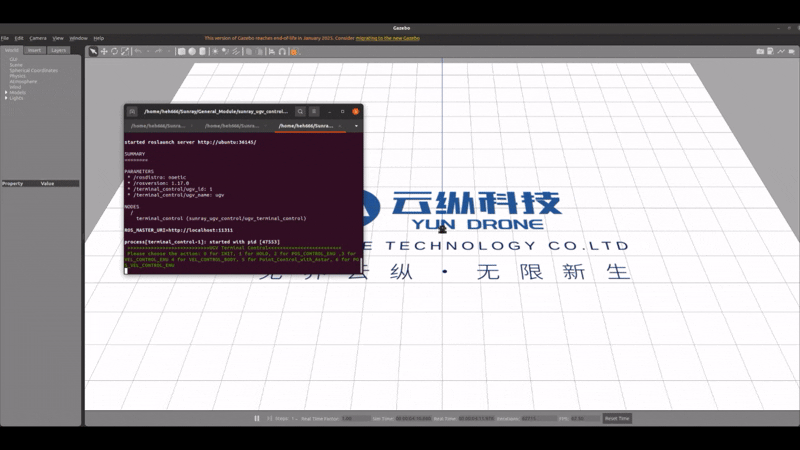Click the Iterations value field

click(x=539, y=418)
